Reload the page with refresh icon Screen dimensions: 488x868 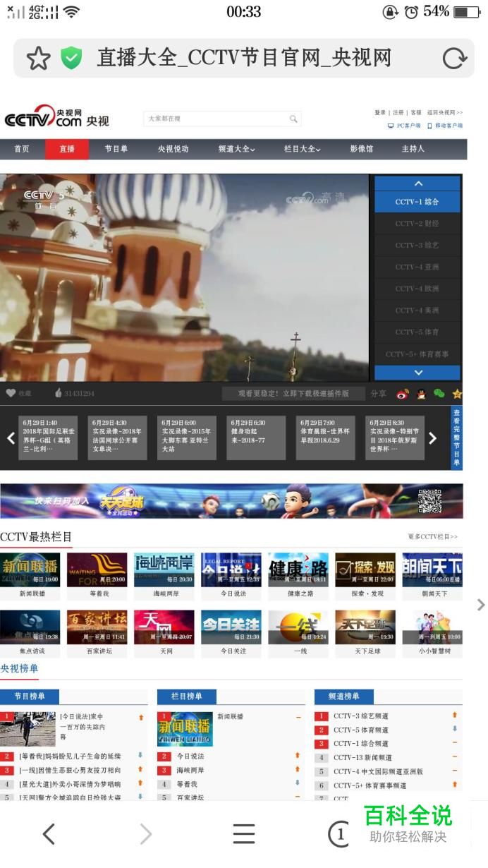(x=454, y=58)
